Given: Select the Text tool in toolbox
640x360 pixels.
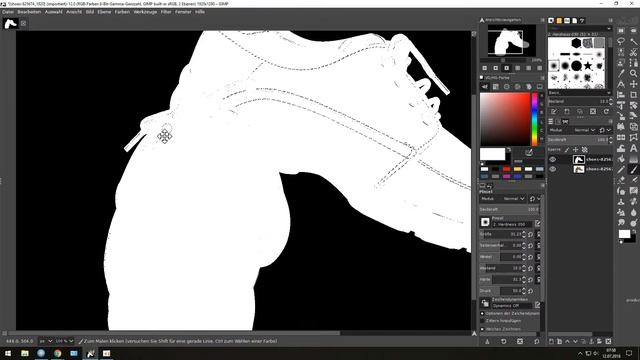Looking at the screenshot, I should pos(633,148).
